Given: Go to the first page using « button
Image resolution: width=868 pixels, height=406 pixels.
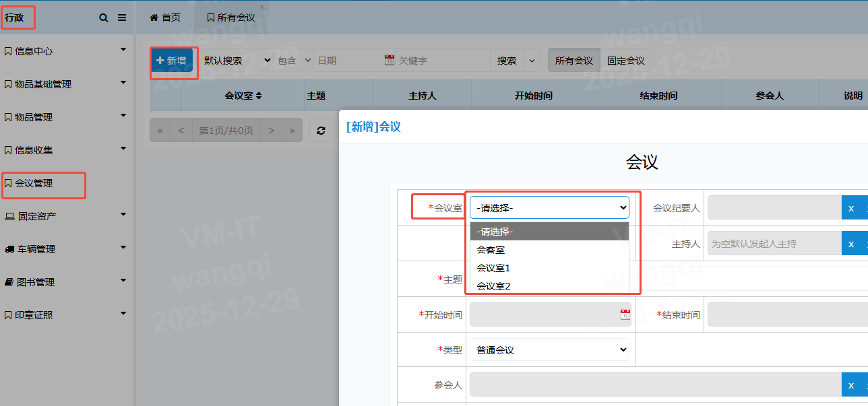Looking at the screenshot, I should (x=160, y=131).
